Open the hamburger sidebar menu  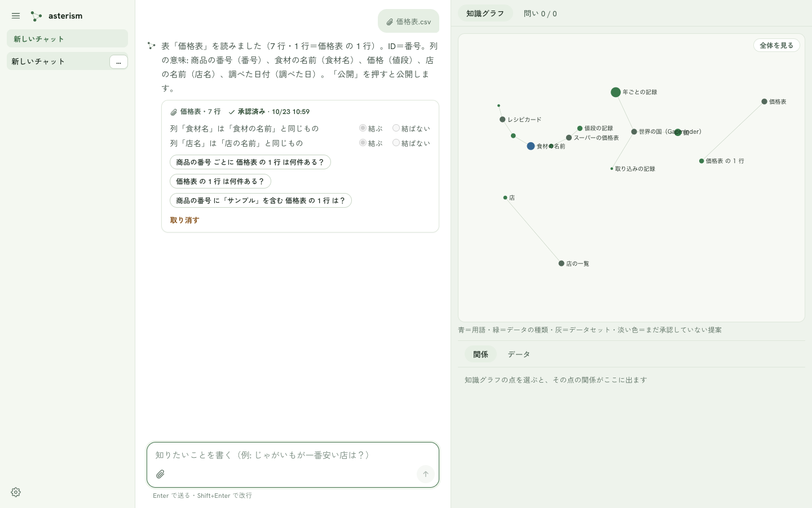16,16
